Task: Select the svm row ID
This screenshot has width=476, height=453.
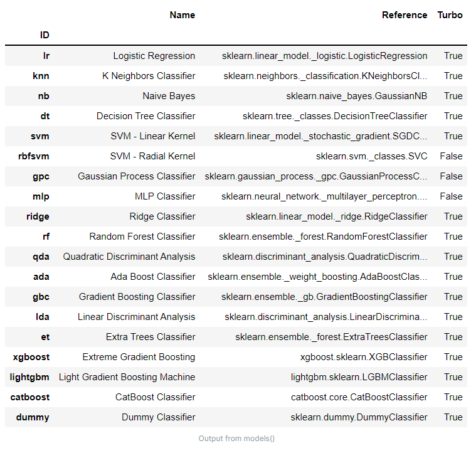Action: tap(40, 136)
